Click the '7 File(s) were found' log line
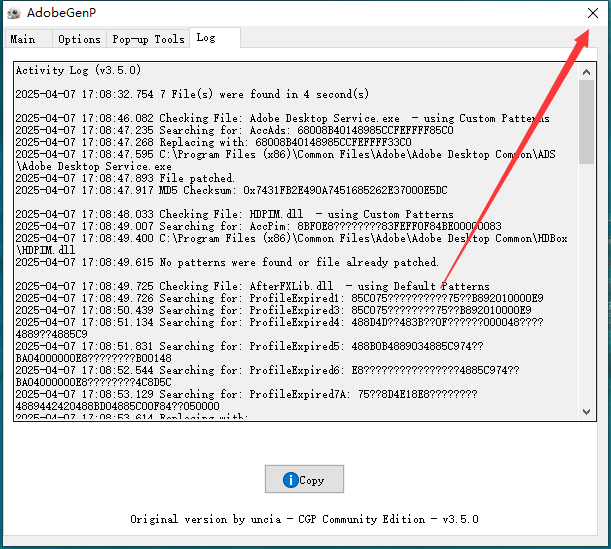 192,94
